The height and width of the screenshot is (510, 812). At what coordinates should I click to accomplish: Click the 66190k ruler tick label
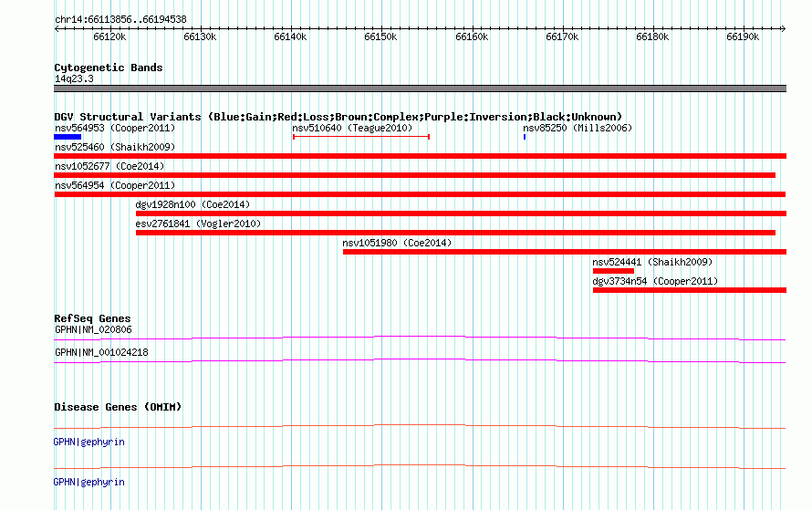(x=743, y=36)
